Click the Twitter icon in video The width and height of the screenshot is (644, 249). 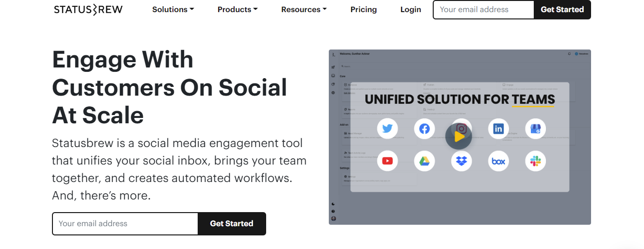coord(387,129)
